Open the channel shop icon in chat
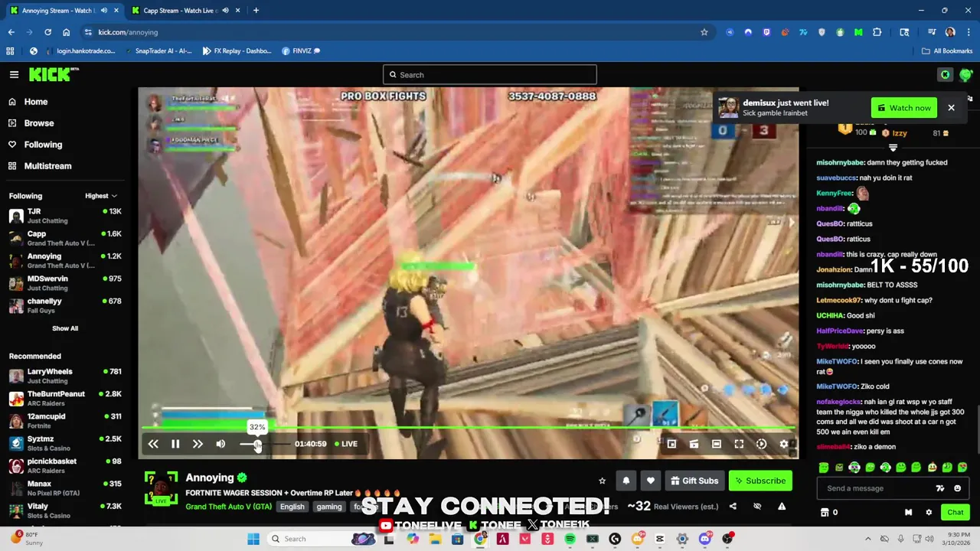Screen dimensions: 980x551 825,513
